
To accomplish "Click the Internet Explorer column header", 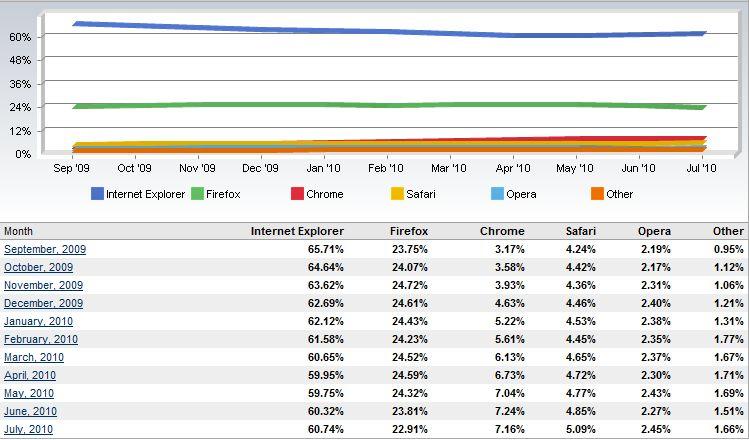I will [x=297, y=231].
